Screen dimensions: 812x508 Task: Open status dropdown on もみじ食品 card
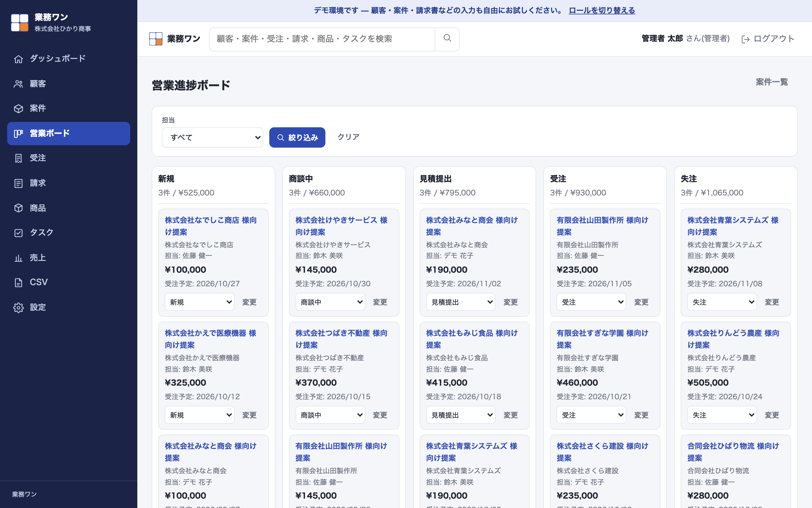[461, 415]
